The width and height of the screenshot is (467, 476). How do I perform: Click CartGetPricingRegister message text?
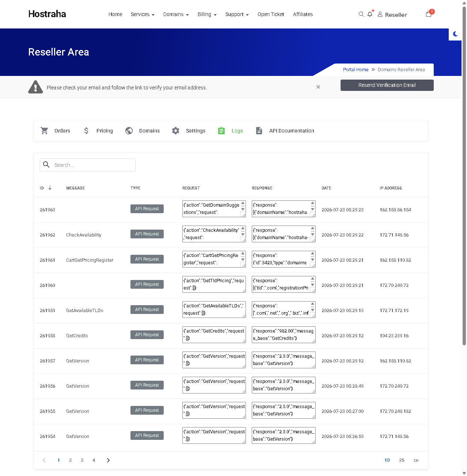click(90, 260)
